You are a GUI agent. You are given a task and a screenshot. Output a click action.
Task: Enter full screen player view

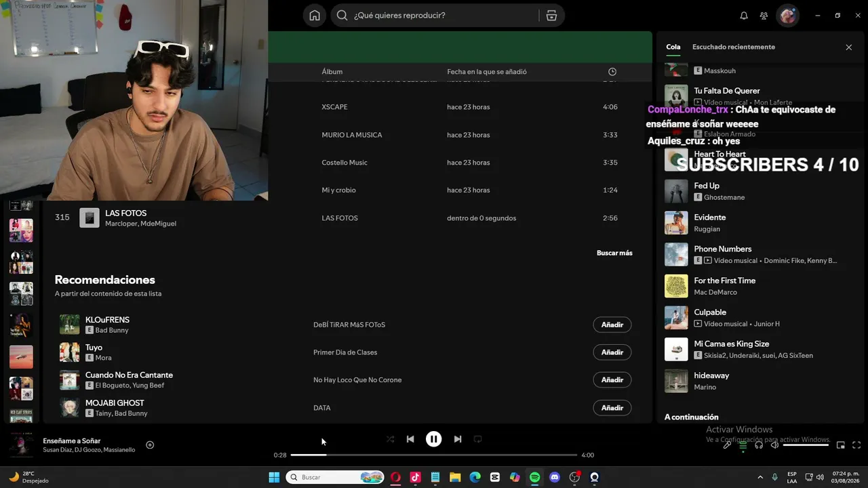point(856,445)
